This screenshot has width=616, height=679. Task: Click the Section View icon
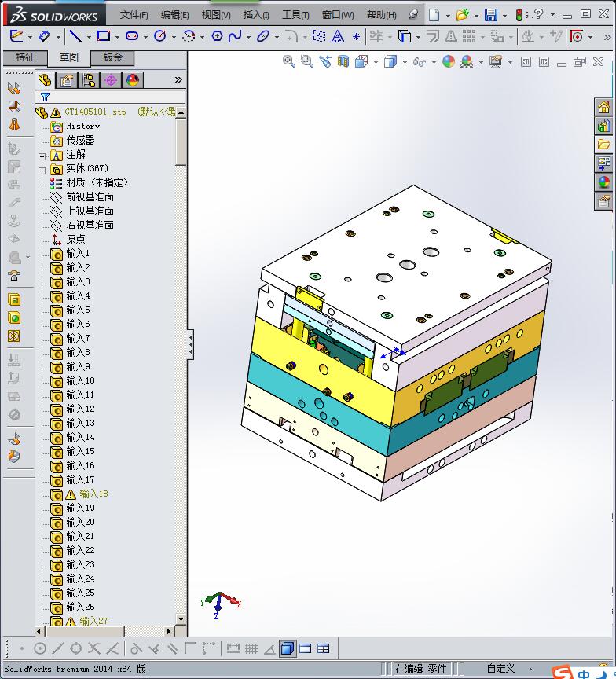tap(343, 61)
